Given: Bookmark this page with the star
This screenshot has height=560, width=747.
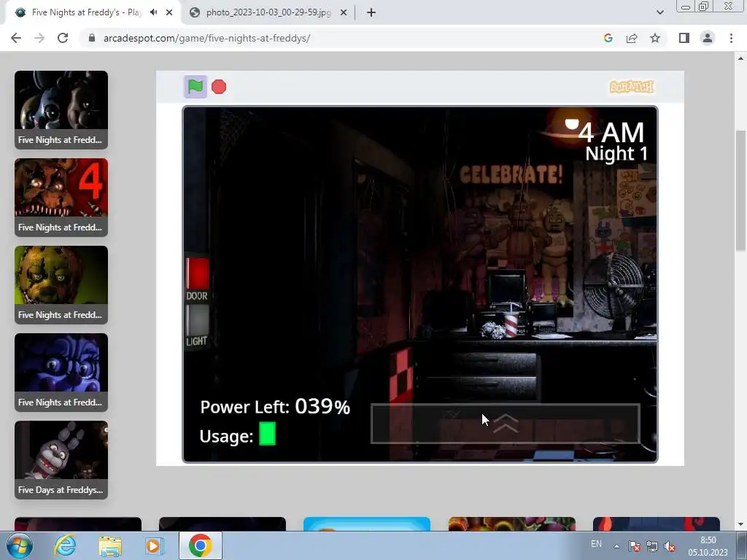Looking at the screenshot, I should (655, 38).
